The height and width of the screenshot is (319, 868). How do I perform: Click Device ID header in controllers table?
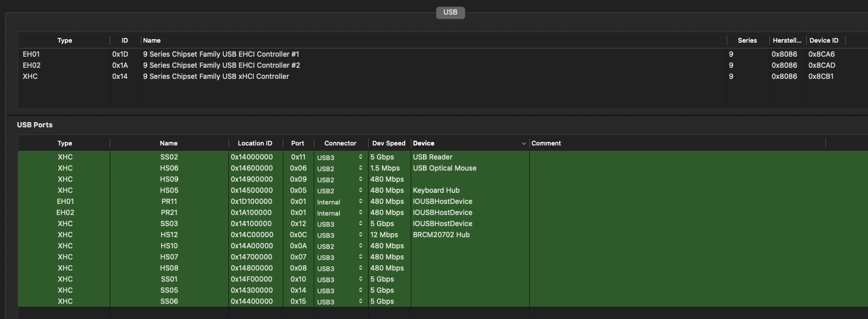tap(824, 40)
